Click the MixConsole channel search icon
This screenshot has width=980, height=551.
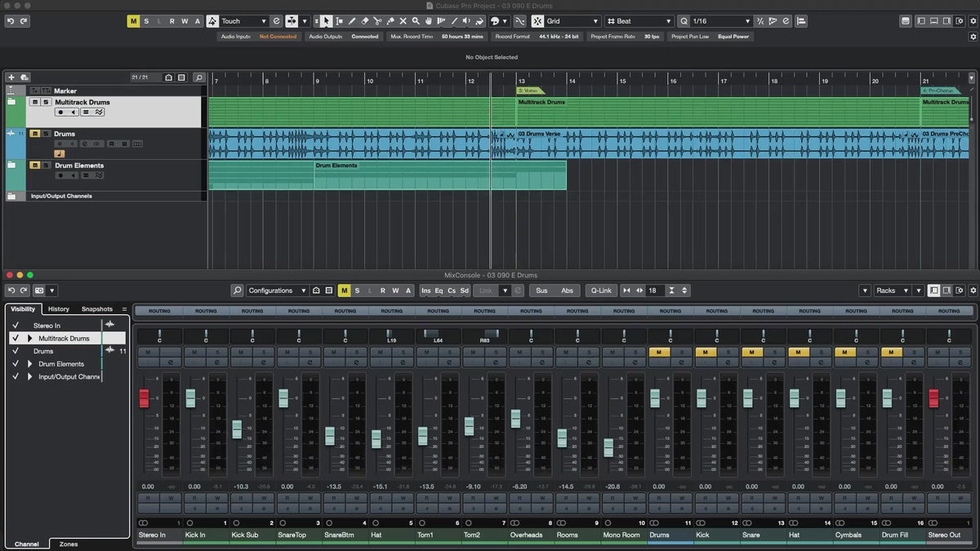(237, 291)
